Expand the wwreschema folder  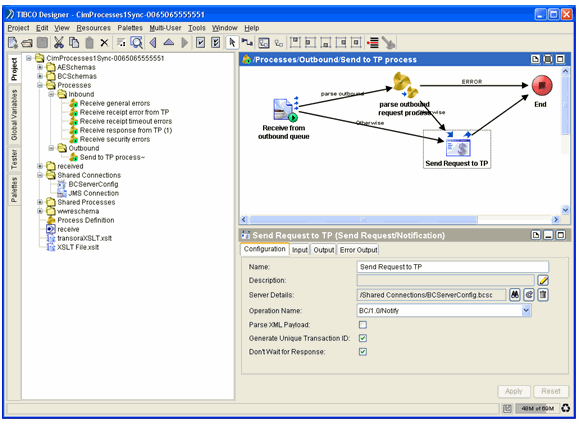[x=40, y=211]
